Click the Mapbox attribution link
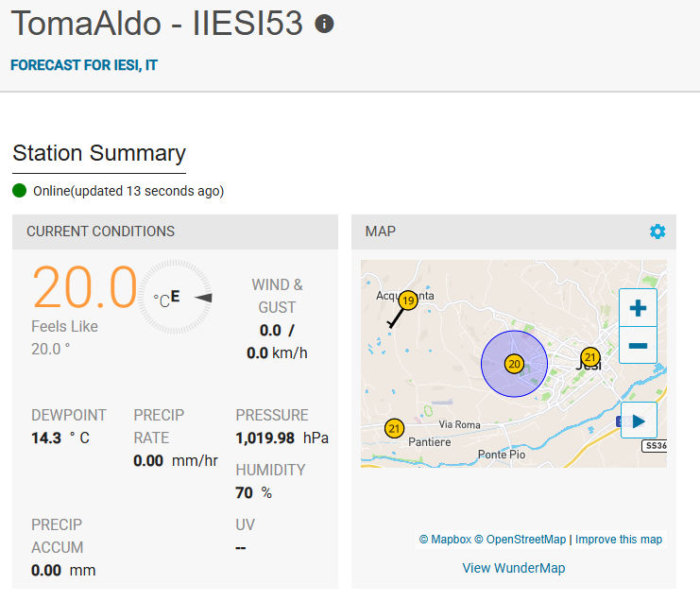The width and height of the screenshot is (700, 601). click(x=444, y=540)
